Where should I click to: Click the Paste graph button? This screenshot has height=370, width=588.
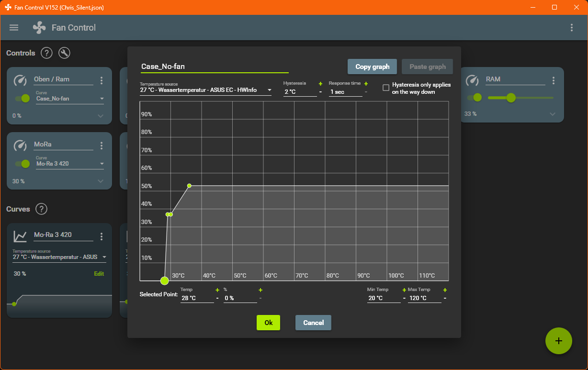(428, 67)
